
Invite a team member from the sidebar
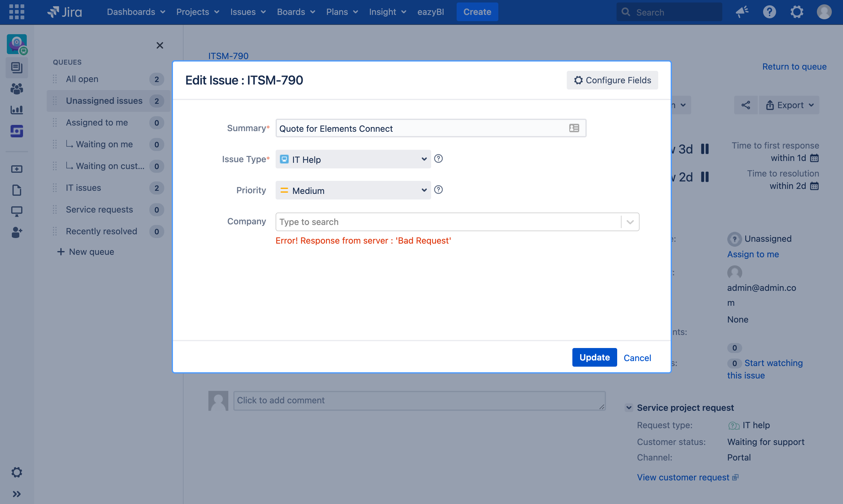pyautogui.click(x=17, y=233)
